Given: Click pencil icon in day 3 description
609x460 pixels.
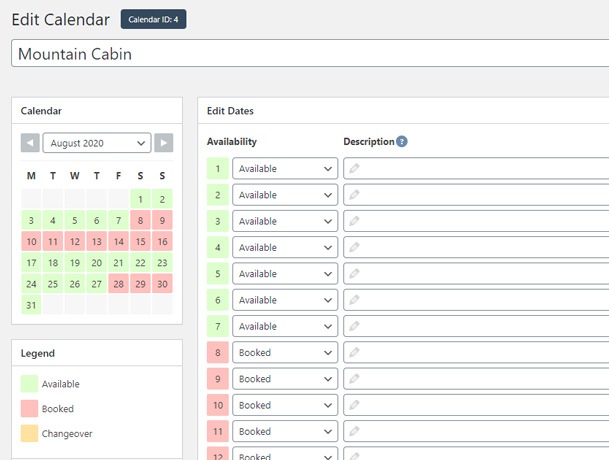Looking at the screenshot, I should (354, 221).
